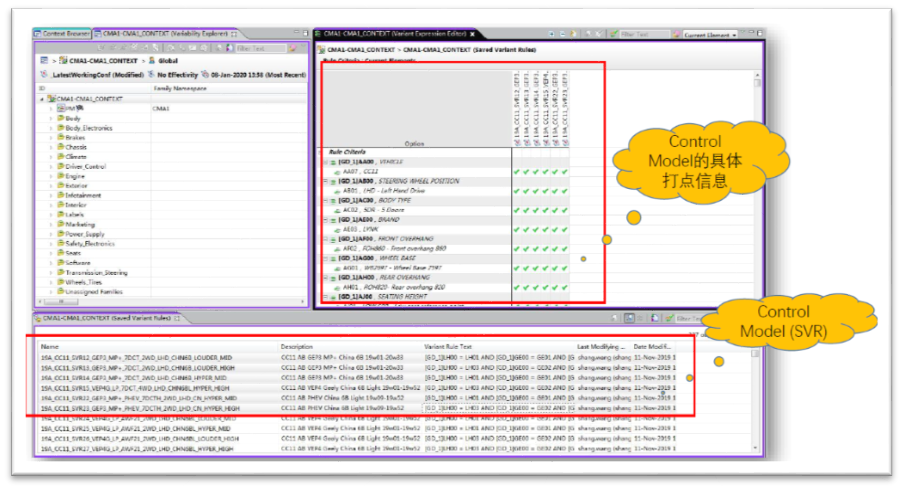
Task: Click the LatestWorkingConf revision rule icon
Action: coord(42,74)
